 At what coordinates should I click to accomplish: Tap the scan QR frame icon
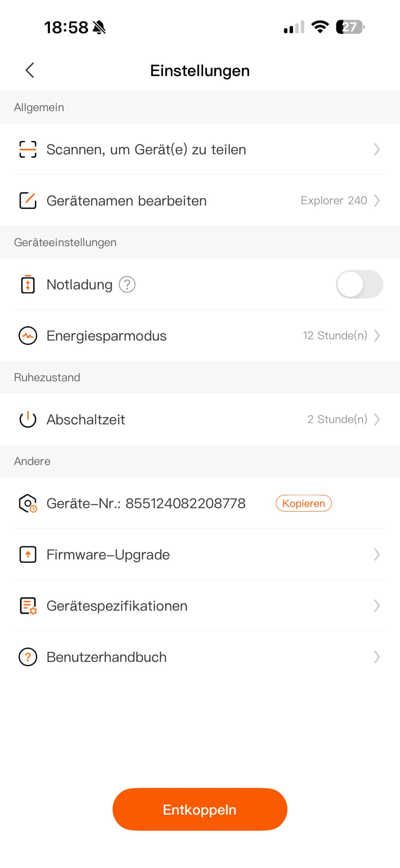28,150
